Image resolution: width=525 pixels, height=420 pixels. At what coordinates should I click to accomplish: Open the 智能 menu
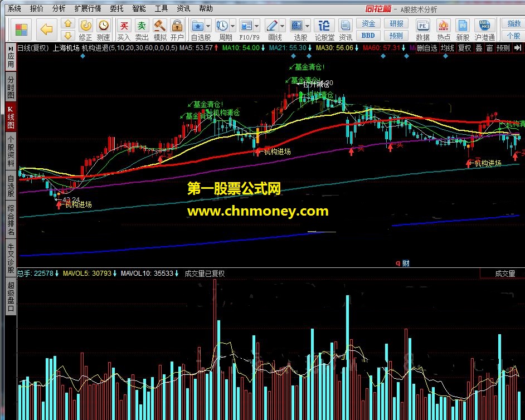click(x=139, y=8)
